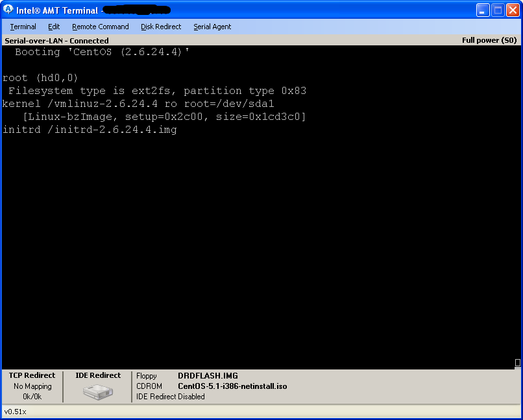
Task: Click the Floppy label
Action: pos(147,376)
